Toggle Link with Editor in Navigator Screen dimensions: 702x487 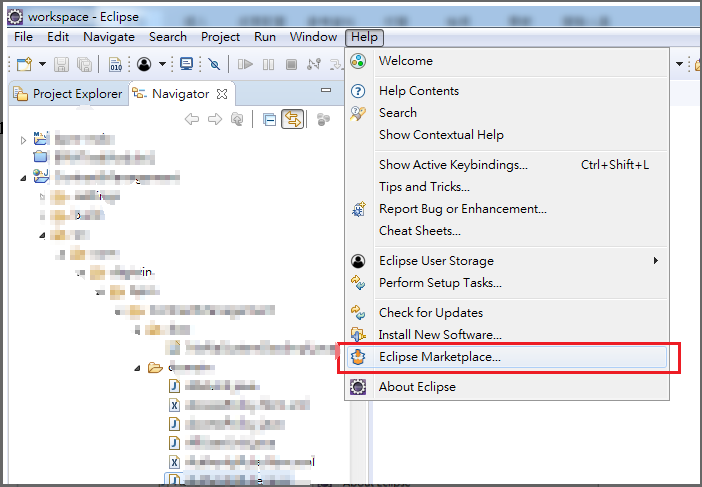pos(292,119)
